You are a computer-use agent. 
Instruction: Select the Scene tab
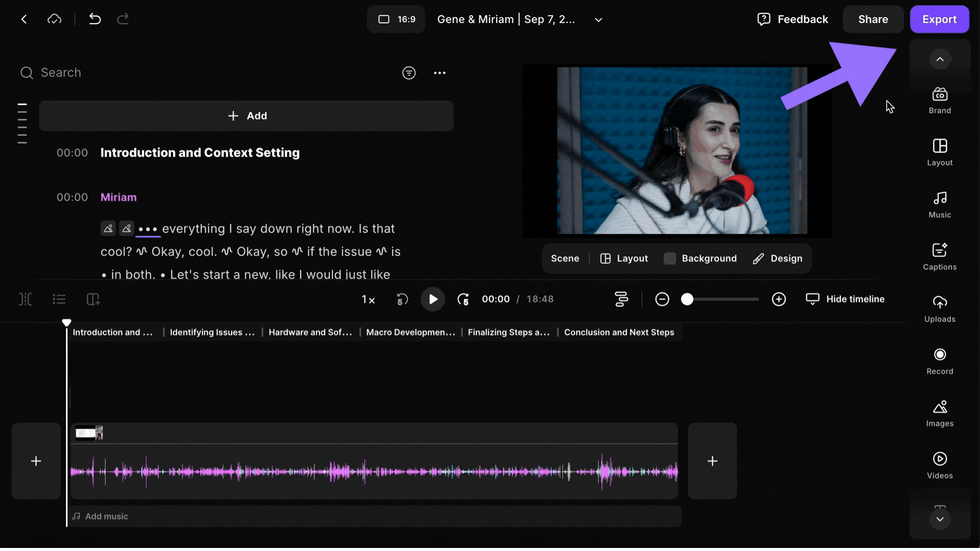[565, 259]
